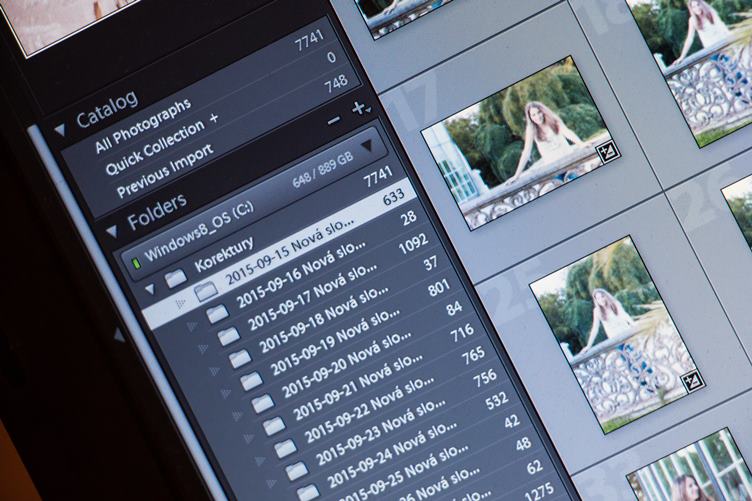This screenshot has width=752, height=501.
Task: Click the green status light beside Windows8_OS (C:)
Action: (136, 264)
